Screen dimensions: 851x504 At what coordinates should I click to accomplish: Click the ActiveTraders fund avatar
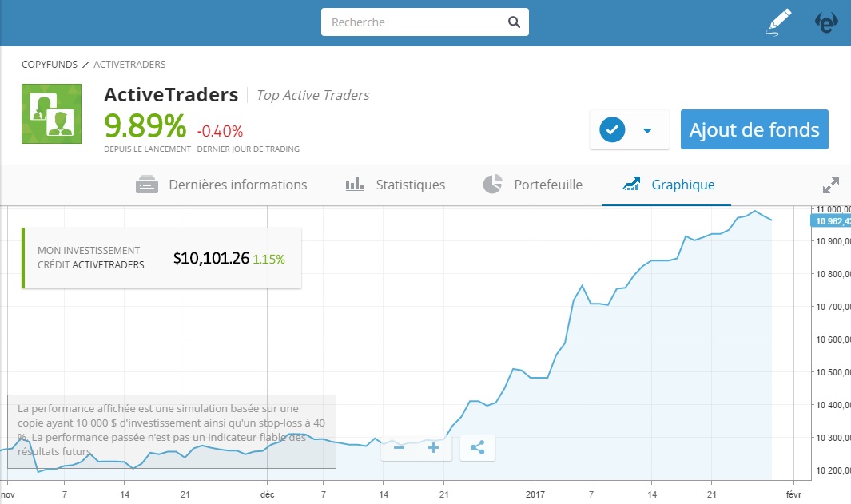coord(51,113)
